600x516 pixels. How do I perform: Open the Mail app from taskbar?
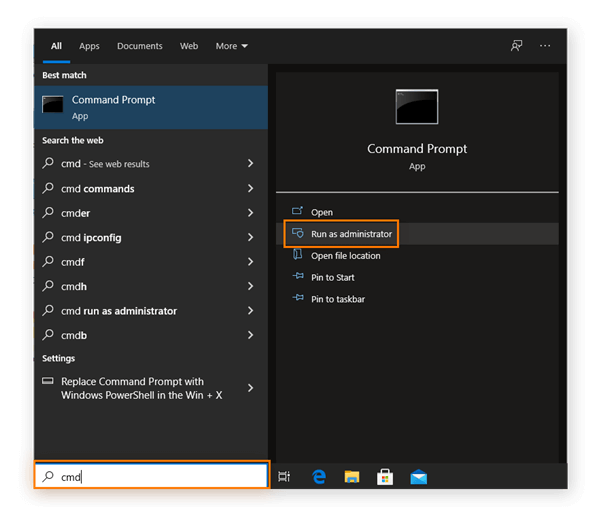[418, 477]
